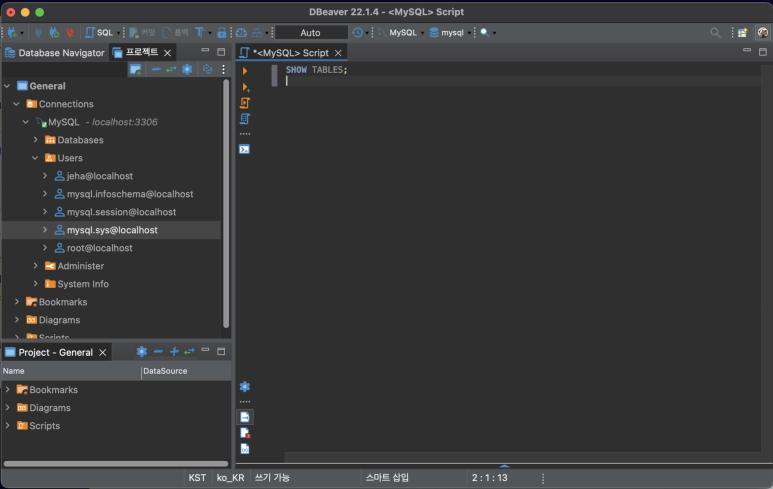Close the 프로젝트 tab
The height and width of the screenshot is (489, 773).
[168, 53]
